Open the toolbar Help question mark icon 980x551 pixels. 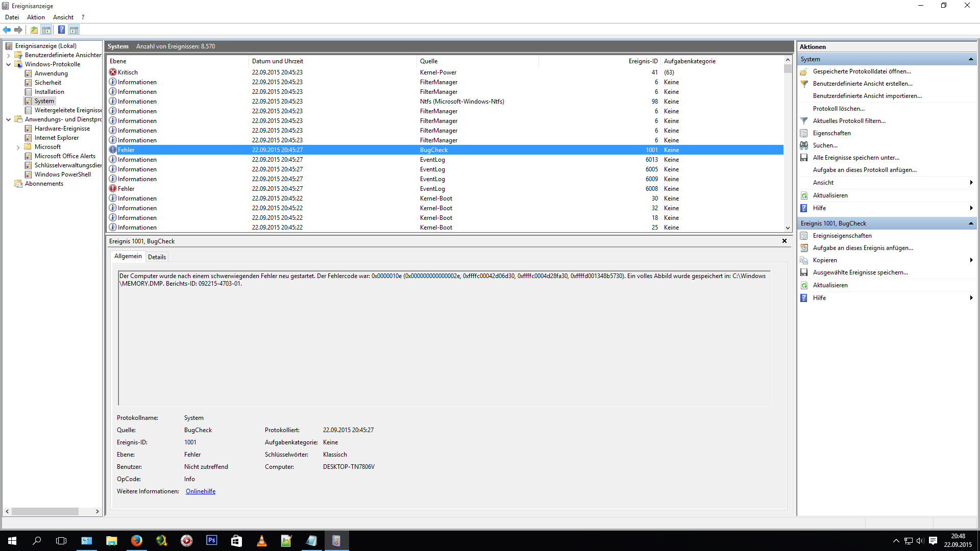point(61,30)
